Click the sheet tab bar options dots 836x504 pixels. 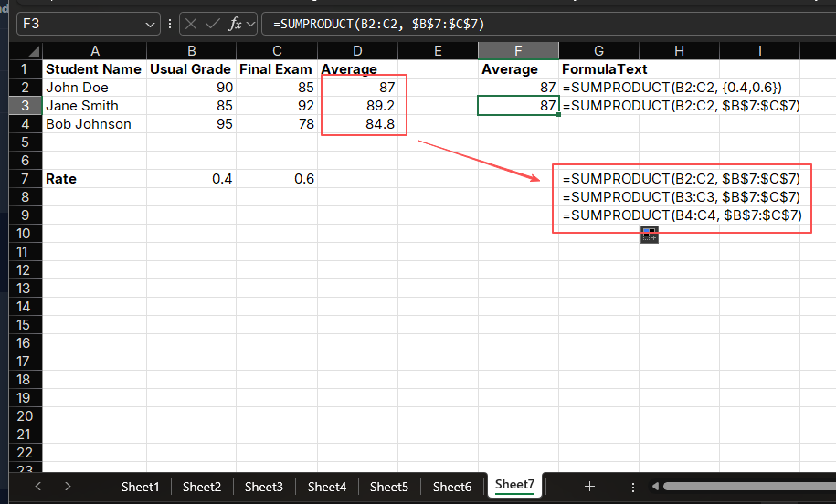coord(633,487)
